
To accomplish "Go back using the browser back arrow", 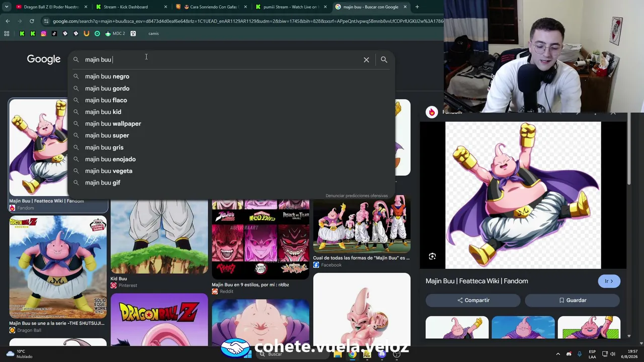I will click(8, 21).
